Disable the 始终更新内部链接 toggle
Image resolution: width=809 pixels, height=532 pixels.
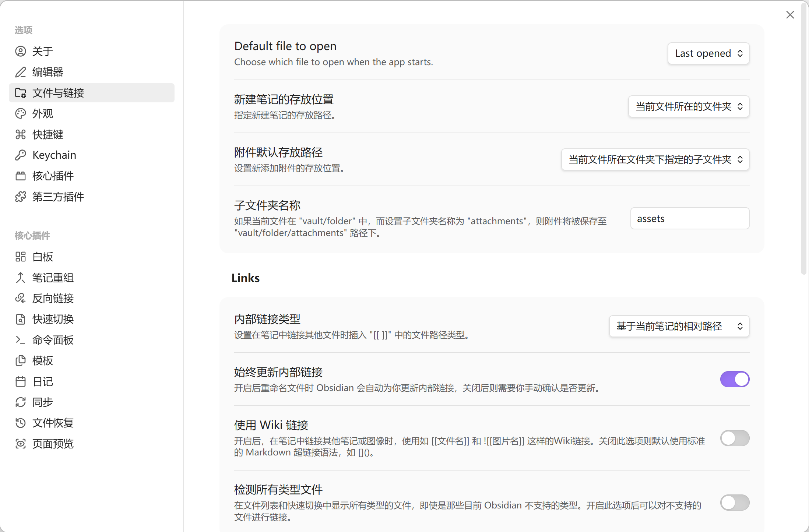click(x=735, y=379)
